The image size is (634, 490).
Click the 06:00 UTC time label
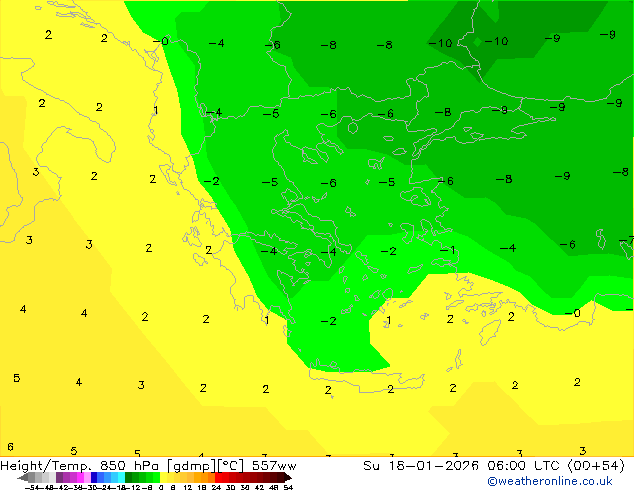click(525, 466)
